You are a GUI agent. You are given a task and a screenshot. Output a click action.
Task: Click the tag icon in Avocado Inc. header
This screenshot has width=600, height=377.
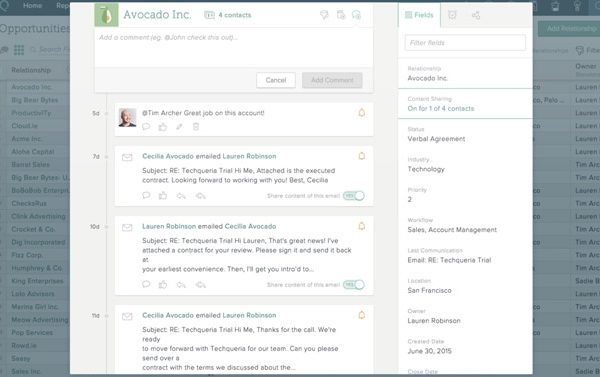click(x=324, y=15)
